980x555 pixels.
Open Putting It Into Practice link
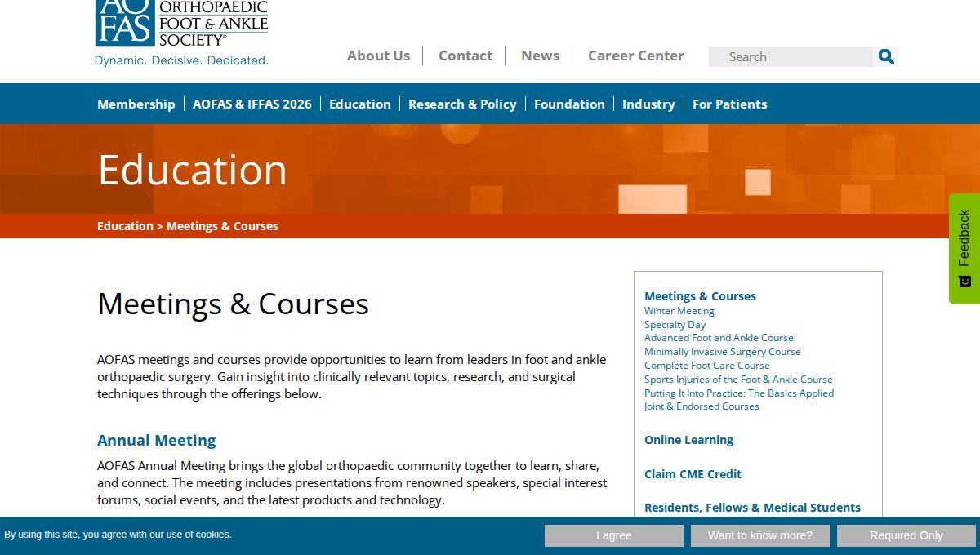pyautogui.click(x=738, y=393)
